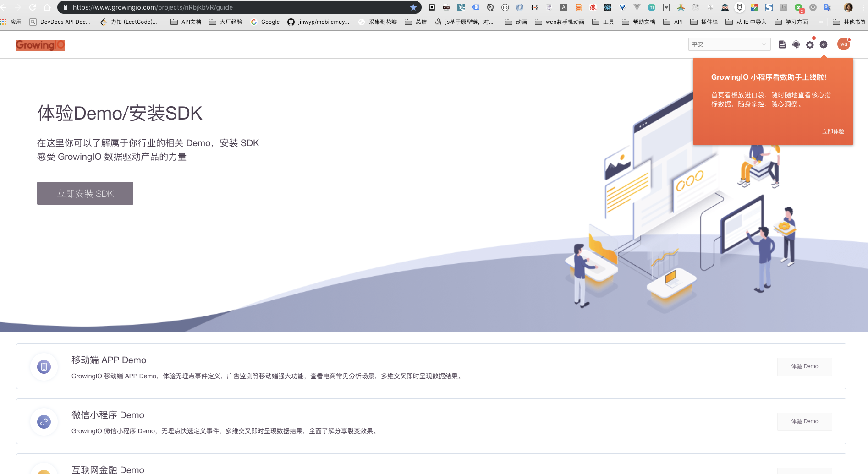Go to the browser home page

click(x=47, y=7)
